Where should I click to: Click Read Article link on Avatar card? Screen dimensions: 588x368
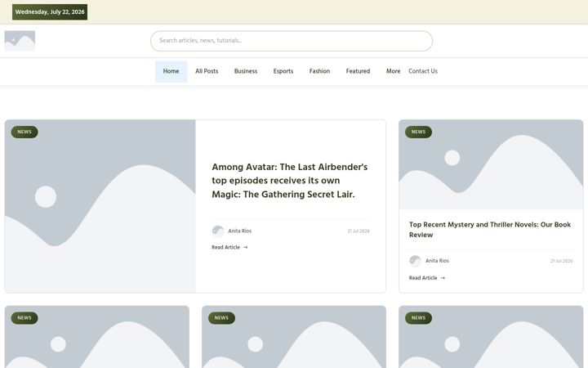pos(229,247)
